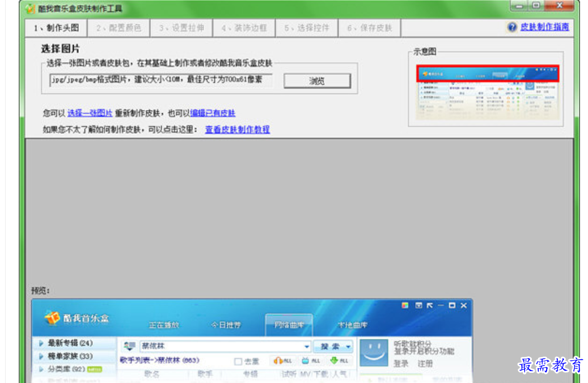The width and height of the screenshot is (588, 383).
Task: Click the headphone listen ALL icon
Action: click(x=283, y=360)
